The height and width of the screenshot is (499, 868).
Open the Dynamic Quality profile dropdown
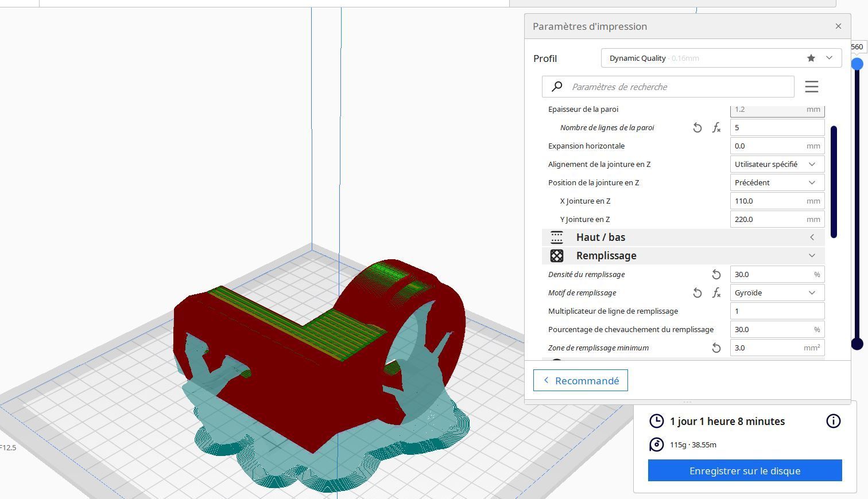coord(721,58)
